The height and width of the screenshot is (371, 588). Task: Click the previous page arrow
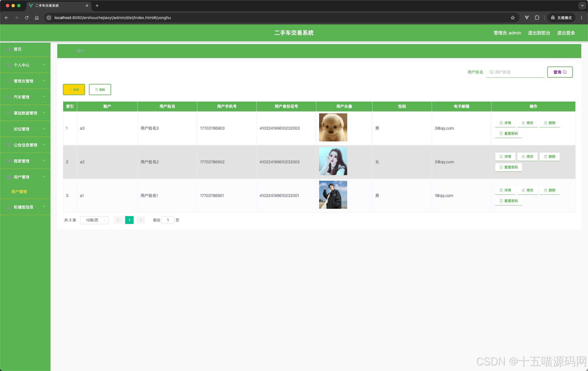(x=118, y=220)
